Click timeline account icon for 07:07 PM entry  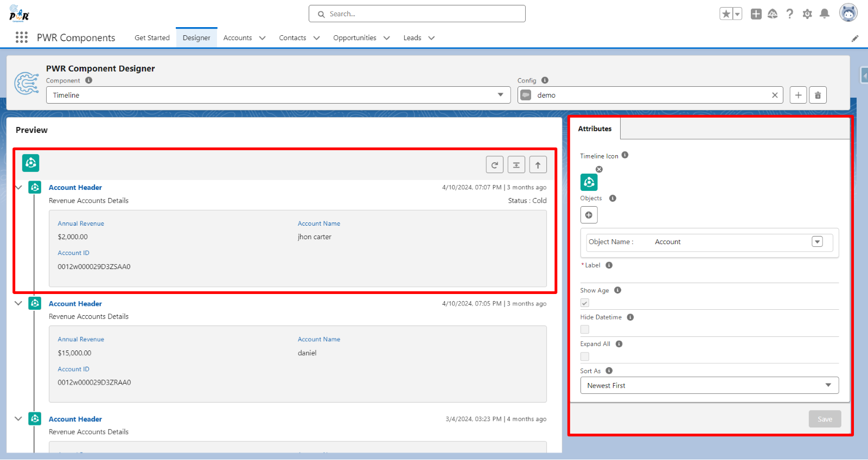pos(35,187)
